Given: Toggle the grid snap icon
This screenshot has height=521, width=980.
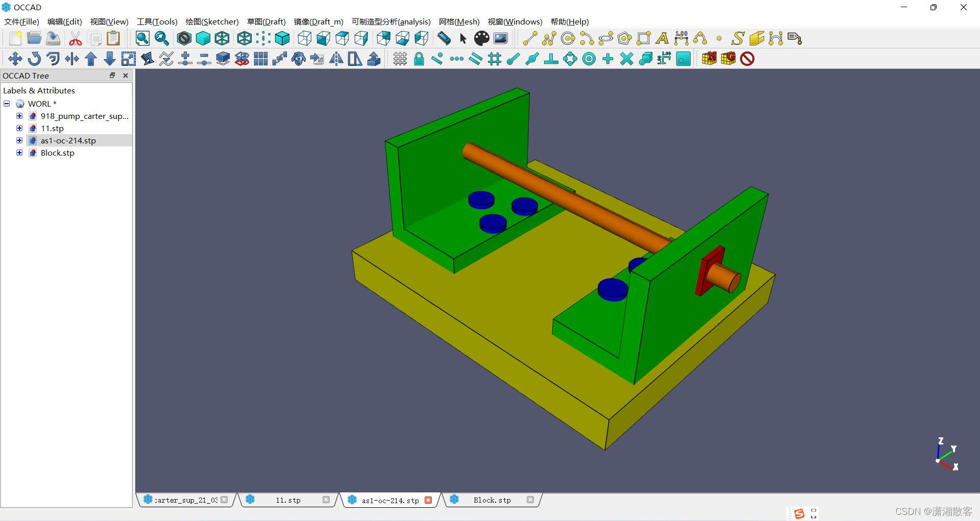Looking at the screenshot, I should [x=400, y=59].
